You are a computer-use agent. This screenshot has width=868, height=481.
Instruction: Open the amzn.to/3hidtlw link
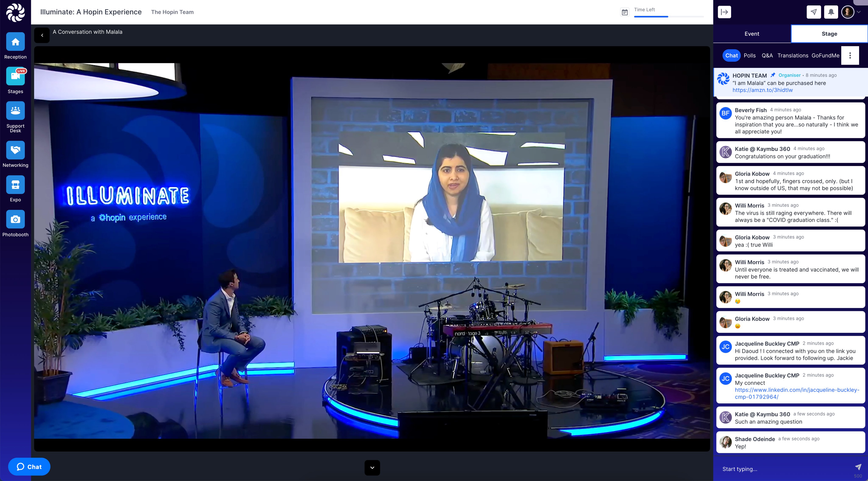(x=762, y=90)
